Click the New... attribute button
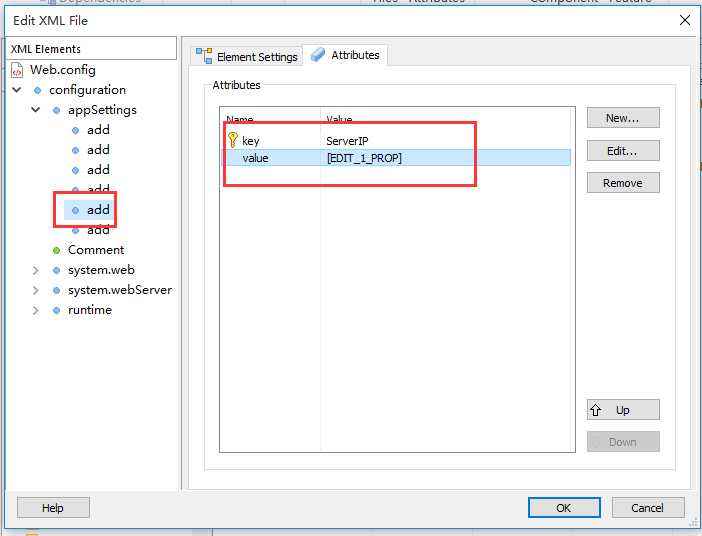Viewport: 702px width, 536px height. [623, 118]
